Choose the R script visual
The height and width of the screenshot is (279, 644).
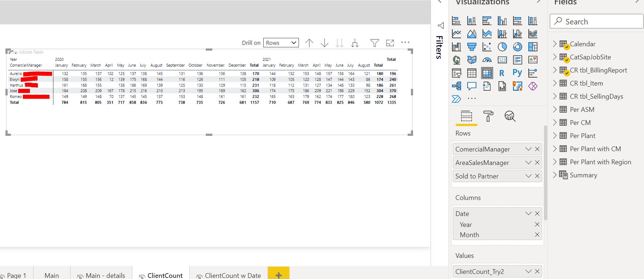502,73
